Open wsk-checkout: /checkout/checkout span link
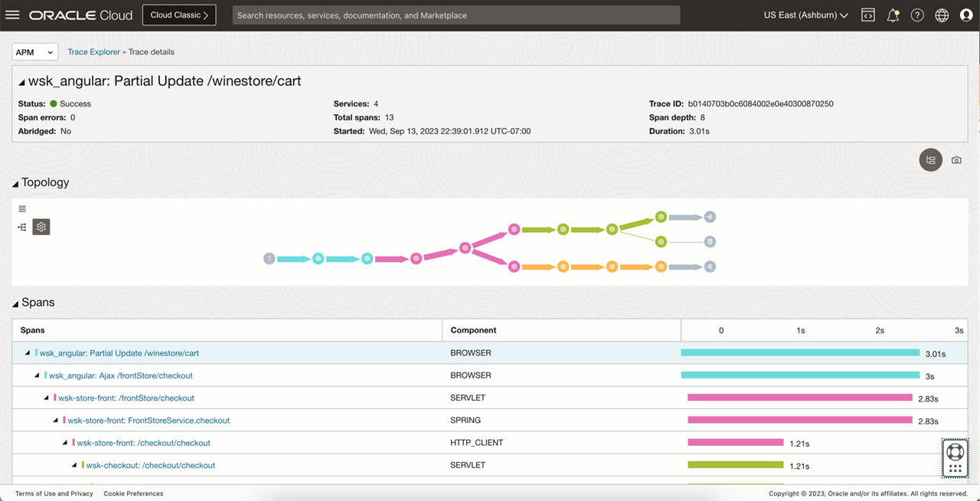The image size is (980, 501). point(150,465)
